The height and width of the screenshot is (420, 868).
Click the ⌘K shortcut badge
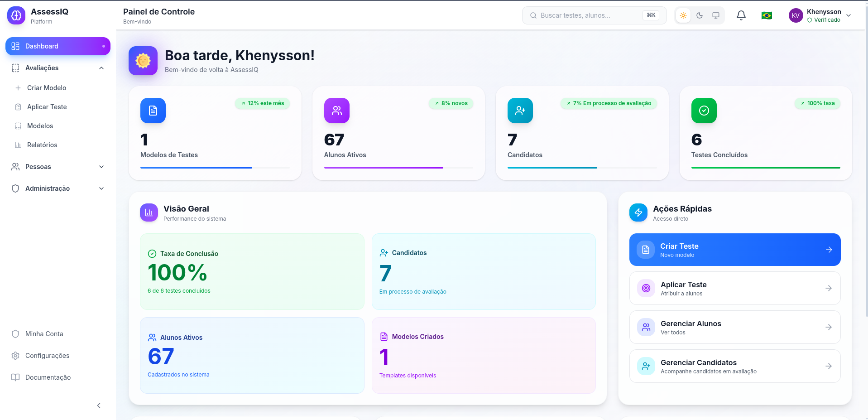651,15
